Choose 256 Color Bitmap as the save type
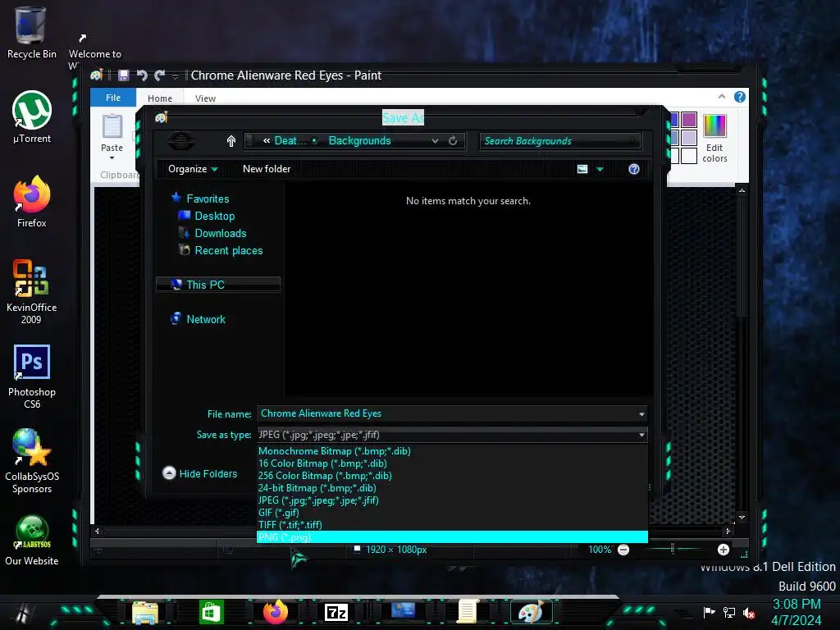Viewport: 840px width, 630px height. [452, 476]
